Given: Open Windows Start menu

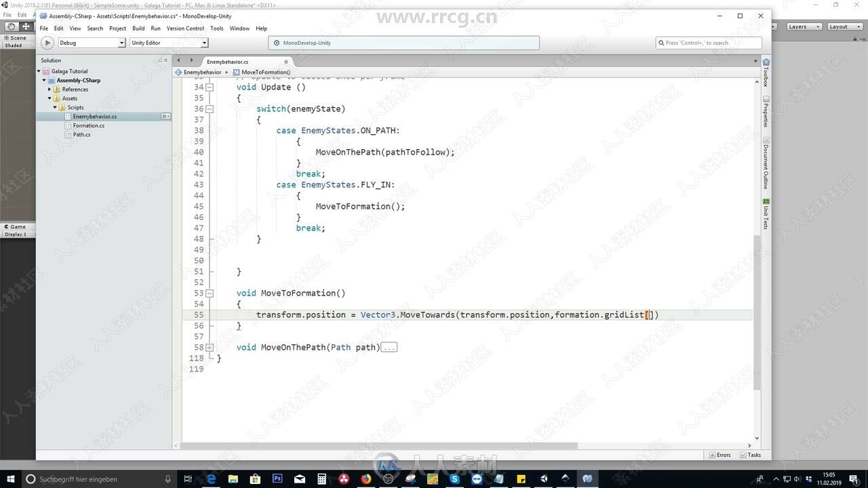Looking at the screenshot, I should click(9, 479).
